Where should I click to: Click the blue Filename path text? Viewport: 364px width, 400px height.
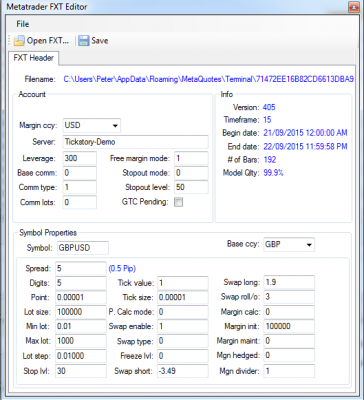[x=209, y=79]
